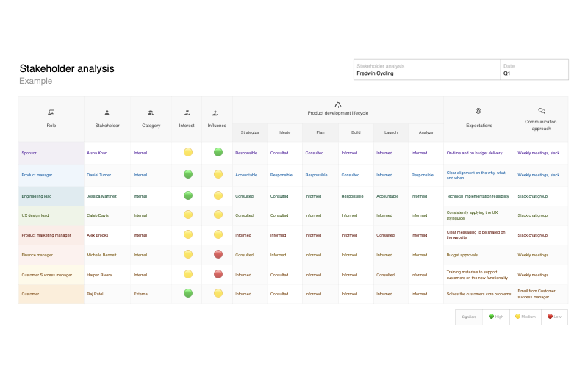Click Finance manager's yellow Interest indicator
Image resolution: width=588 pixels, height=385 pixels.
(x=188, y=254)
